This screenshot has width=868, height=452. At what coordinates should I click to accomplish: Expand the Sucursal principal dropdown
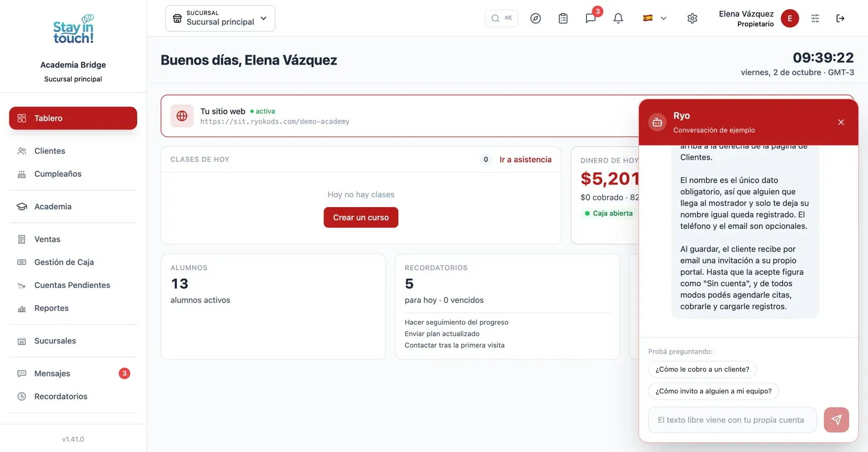tap(220, 18)
